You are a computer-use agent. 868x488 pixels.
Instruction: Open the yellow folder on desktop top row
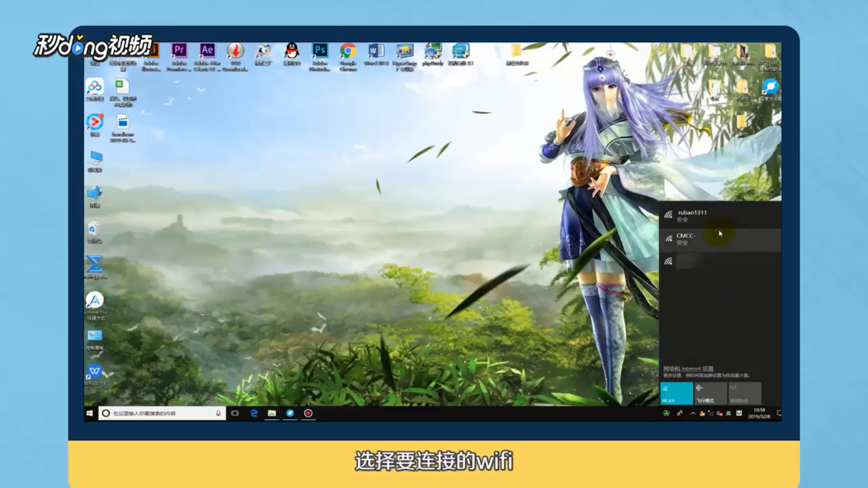point(516,54)
